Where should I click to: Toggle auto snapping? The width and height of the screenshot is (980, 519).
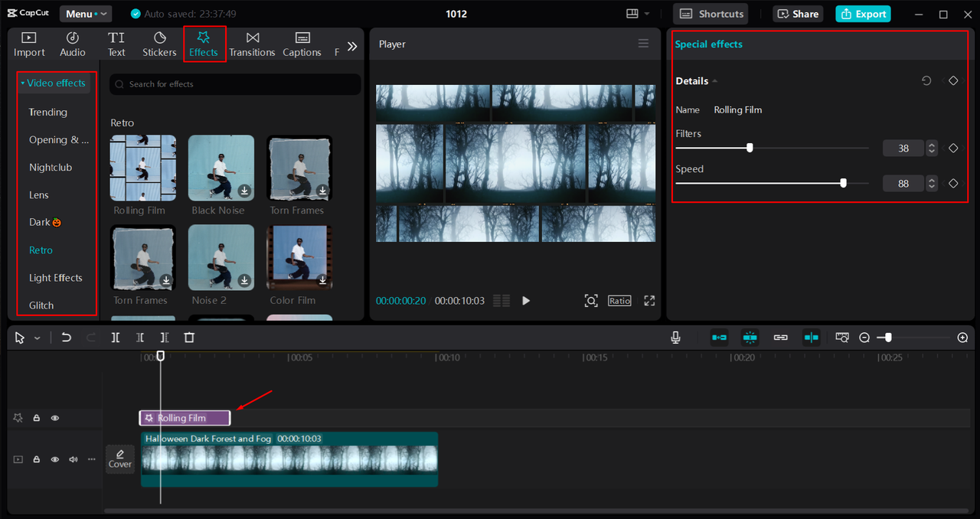750,338
